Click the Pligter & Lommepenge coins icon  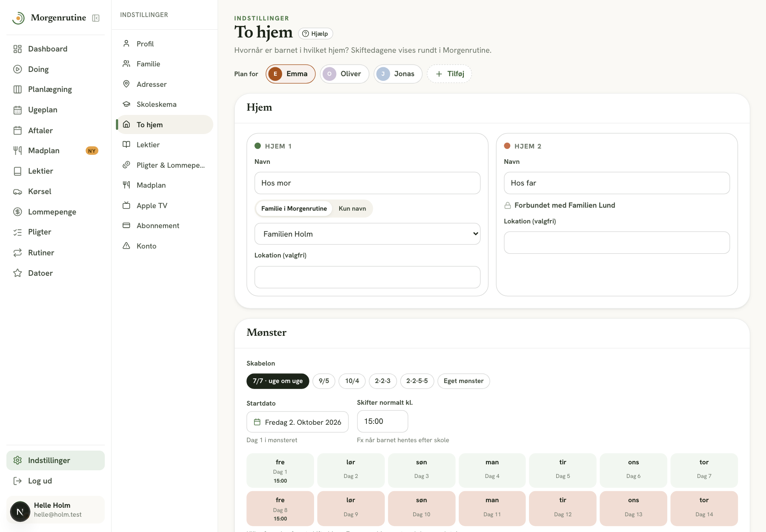pyautogui.click(x=126, y=165)
